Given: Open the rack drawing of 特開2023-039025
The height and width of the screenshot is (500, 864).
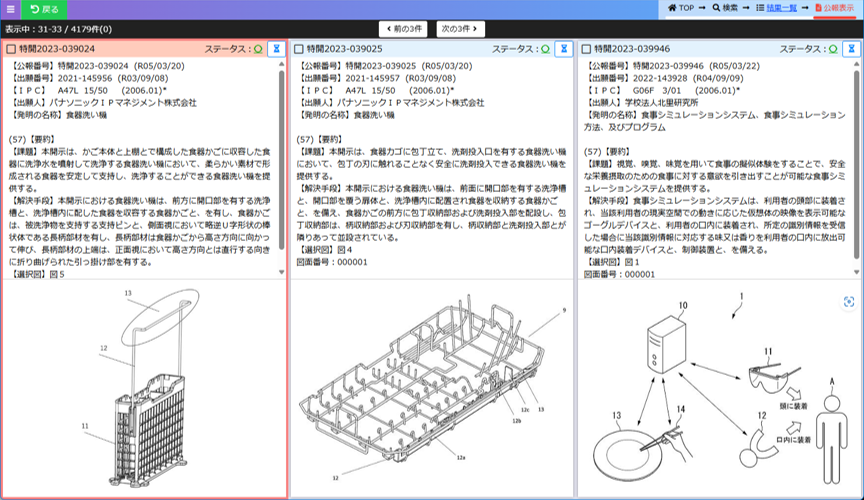Looking at the screenshot, I should 432,389.
